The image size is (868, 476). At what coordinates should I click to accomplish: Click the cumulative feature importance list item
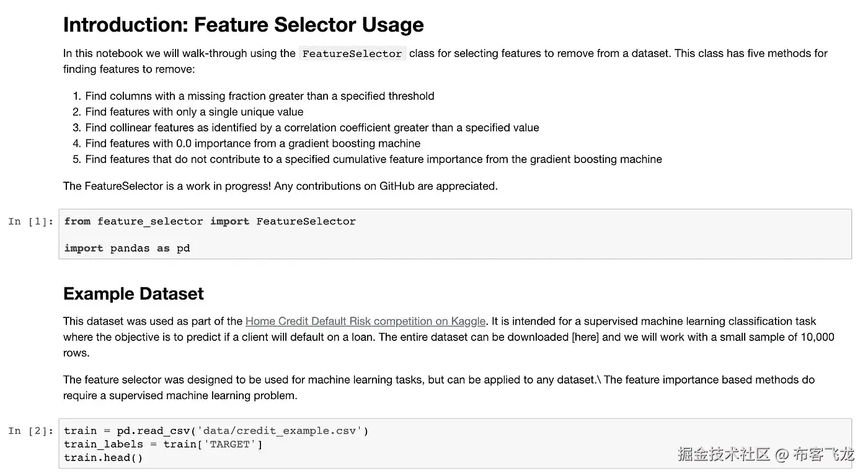click(x=373, y=159)
